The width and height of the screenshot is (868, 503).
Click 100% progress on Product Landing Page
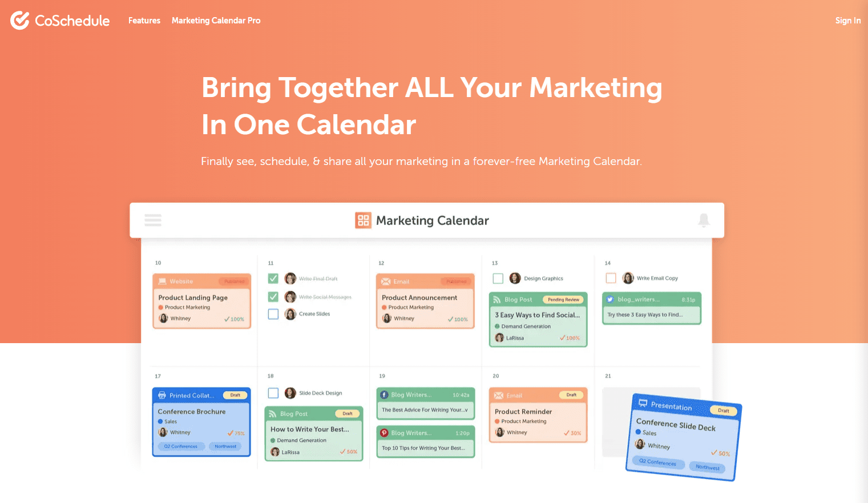click(x=234, y=319)
